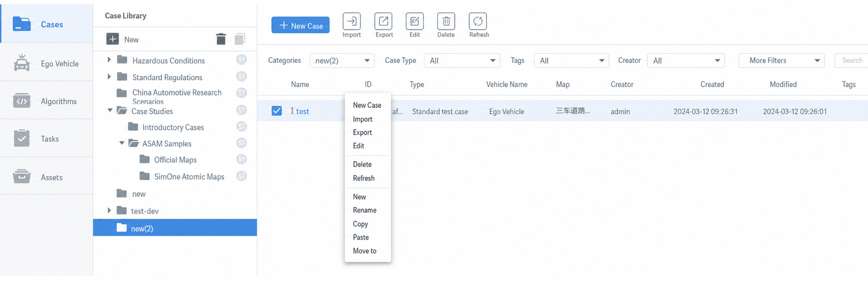Screen dimensions: 868x284
Task: Select the new(2) folder
Action: point(175,228)
